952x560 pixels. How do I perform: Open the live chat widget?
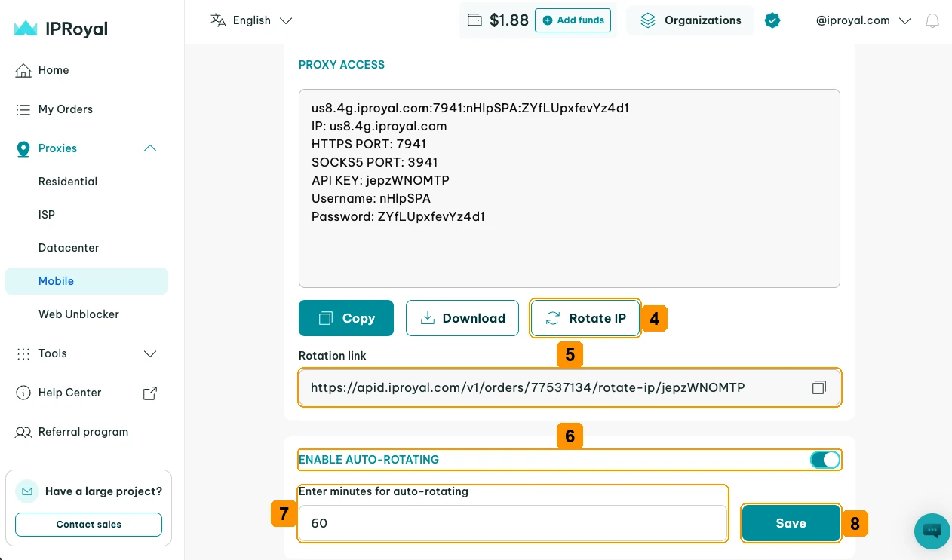coord(932,531)
